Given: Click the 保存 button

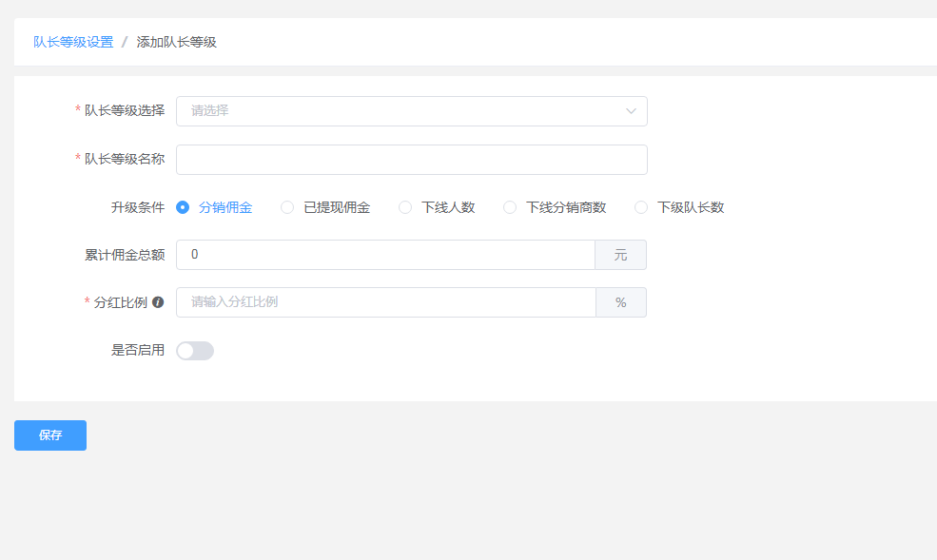Looking at the screenshot, I should (50, 435).
